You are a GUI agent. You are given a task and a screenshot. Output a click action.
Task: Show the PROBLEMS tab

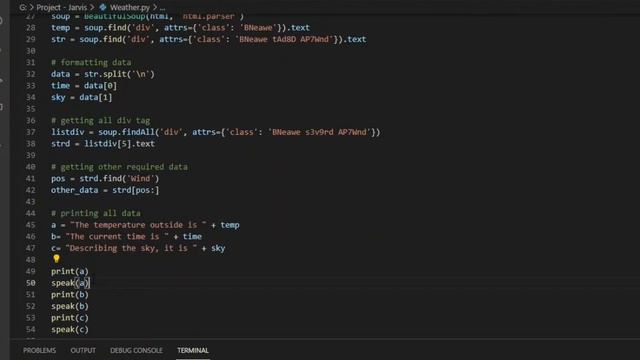[40, 350]
